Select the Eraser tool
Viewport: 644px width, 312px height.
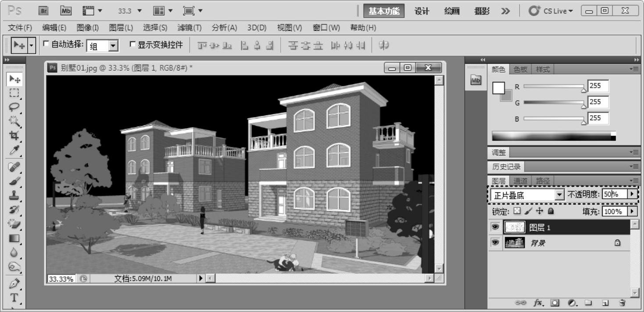[14, 224]
